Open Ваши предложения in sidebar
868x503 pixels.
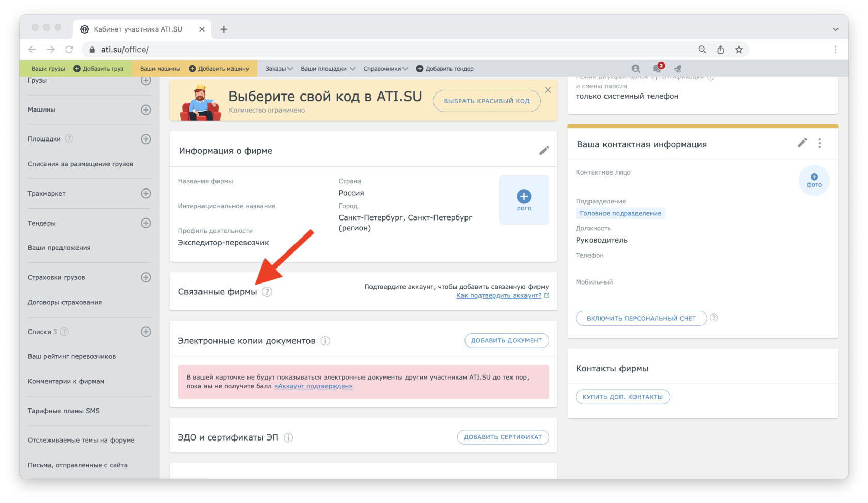tap(59, 248)
